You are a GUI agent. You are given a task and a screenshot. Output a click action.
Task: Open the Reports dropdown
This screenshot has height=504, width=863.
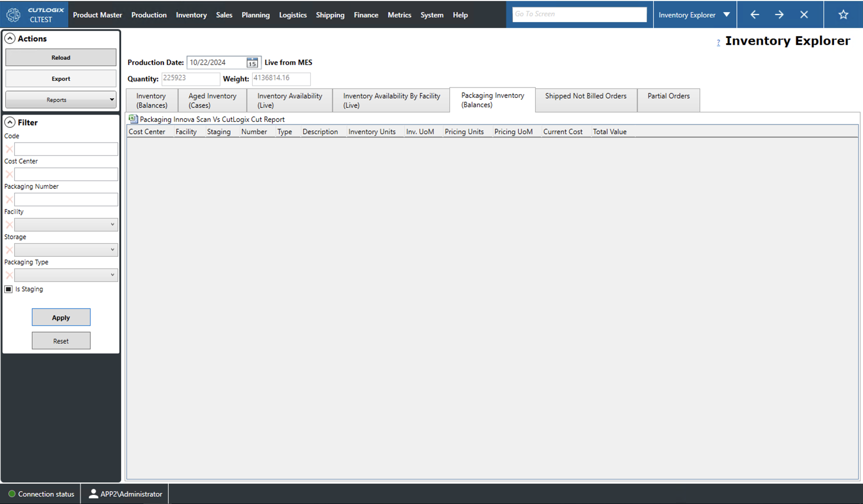pyautogui.click(x=61, y=99)
